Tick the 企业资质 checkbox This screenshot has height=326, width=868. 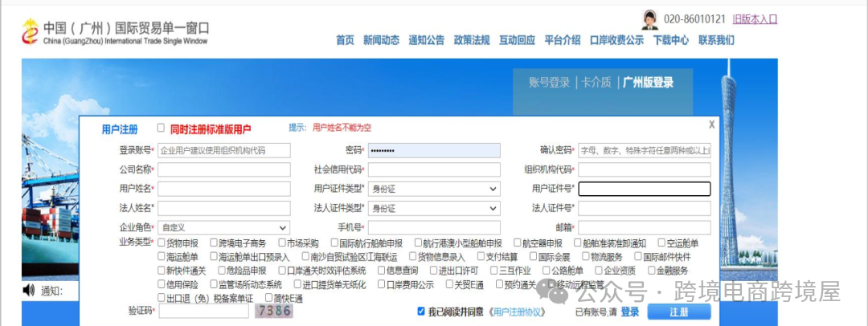[x=599, y=270]
